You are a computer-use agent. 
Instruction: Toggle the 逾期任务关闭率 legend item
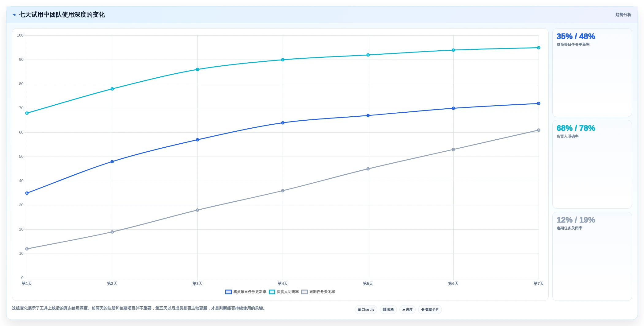(318, 292)
